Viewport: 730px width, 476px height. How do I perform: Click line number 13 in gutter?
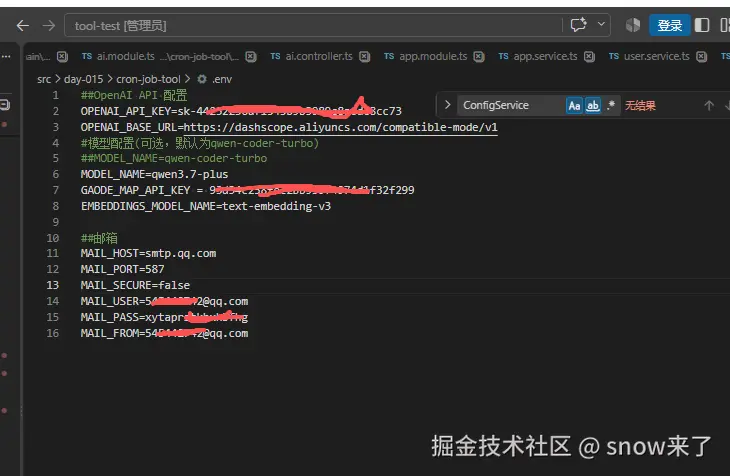[53, 285]
